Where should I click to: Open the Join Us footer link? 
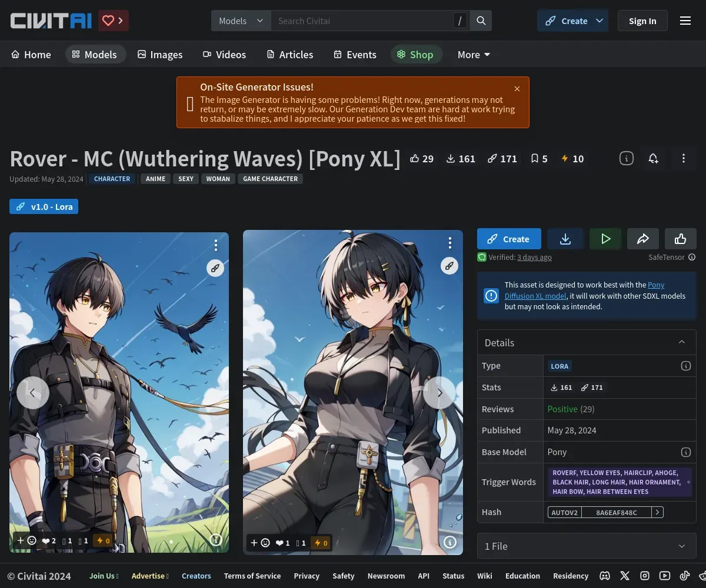pyautogui.click(x=104, y=576)
